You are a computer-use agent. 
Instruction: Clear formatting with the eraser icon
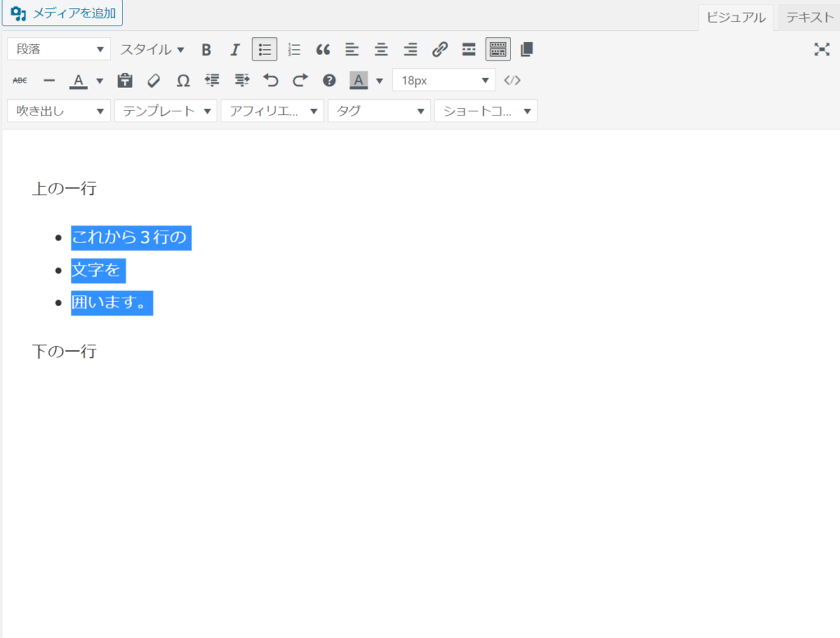click(x=153, y=80)
